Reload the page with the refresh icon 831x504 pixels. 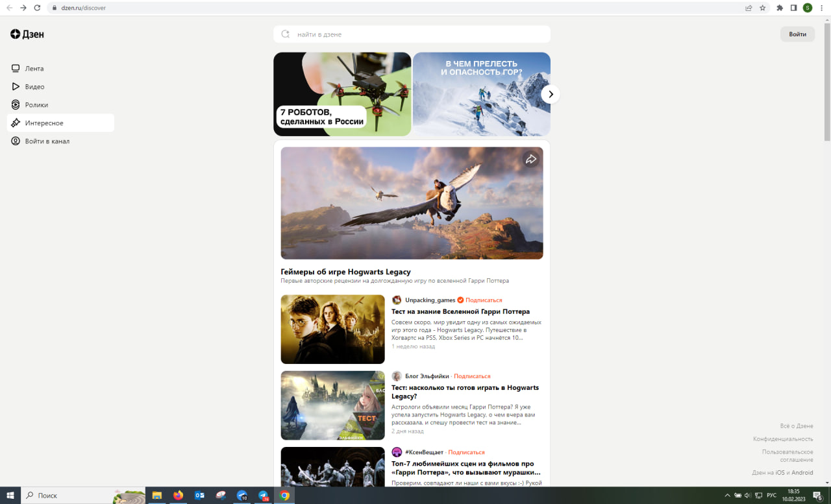tap(38, 8)
